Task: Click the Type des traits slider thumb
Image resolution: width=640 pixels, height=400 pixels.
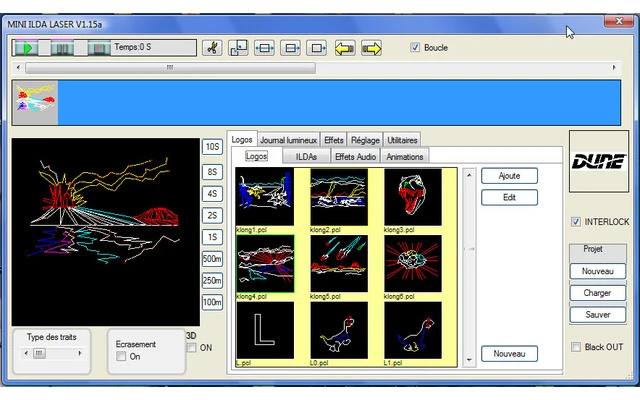Action: click(x=39, y=353)
